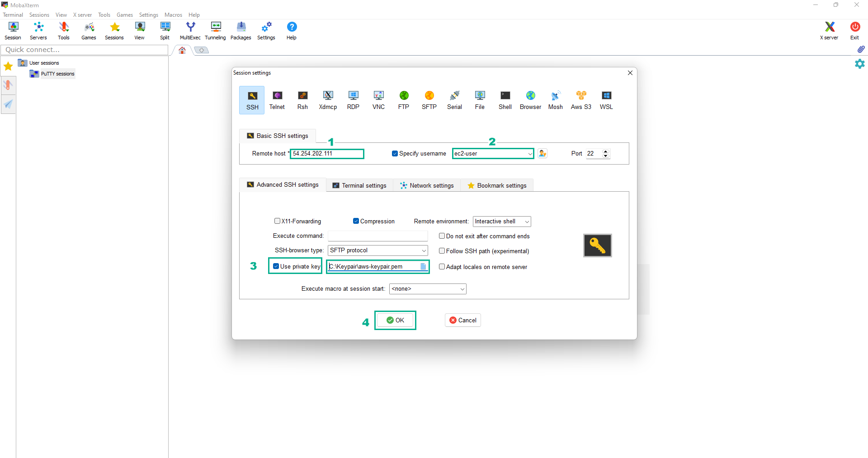Switch to Advanced SSH settings tab
Image resolution: width=868 pixels, height=458 pixels.
283,185
